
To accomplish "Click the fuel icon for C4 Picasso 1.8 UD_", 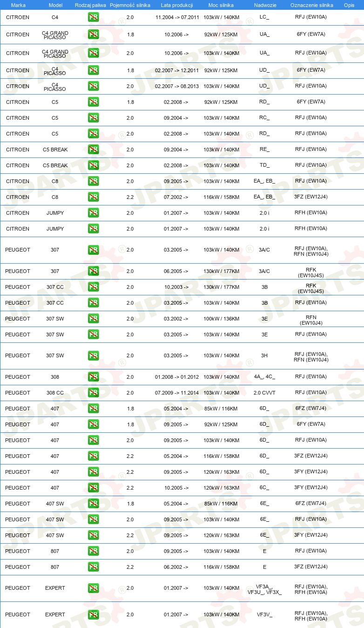I will coord(94,71).
